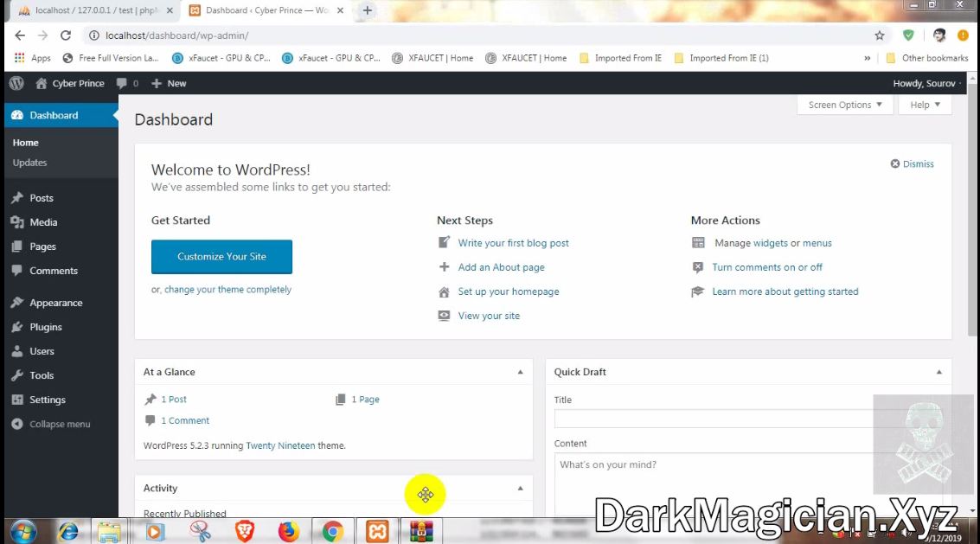Click the Users person icon
This screenshot has width=980, height=544.
point(17,351)
